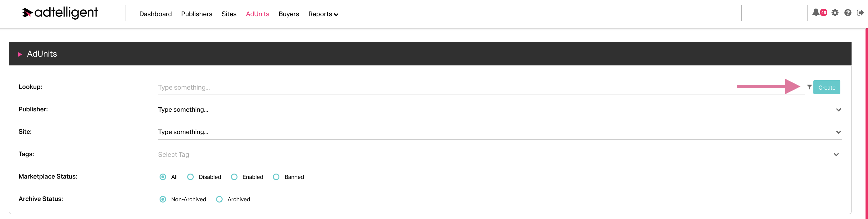The width and height of the screenshot is (868, 219).
Task: Go to the Publishers tab
Action: 197,14
